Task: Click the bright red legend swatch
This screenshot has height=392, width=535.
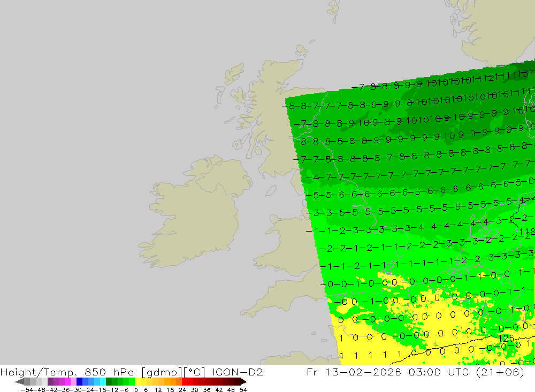Action: pos(185,381)
